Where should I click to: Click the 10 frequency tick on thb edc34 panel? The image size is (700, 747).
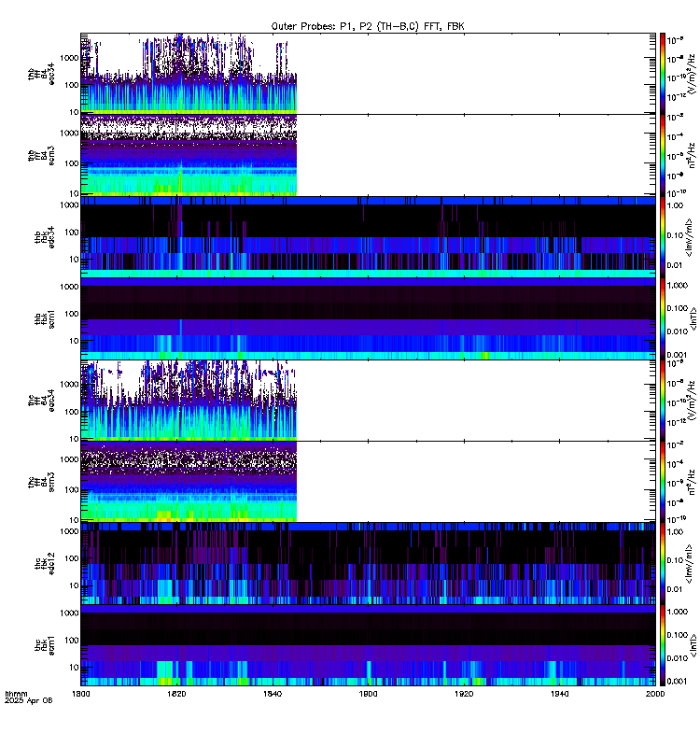(x=74, y=260)
